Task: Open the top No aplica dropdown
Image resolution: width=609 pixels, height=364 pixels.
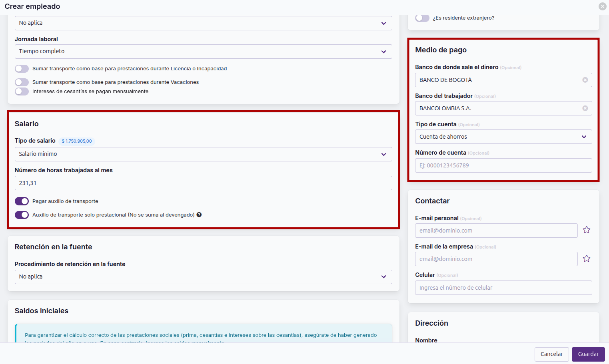Action: 203,23
